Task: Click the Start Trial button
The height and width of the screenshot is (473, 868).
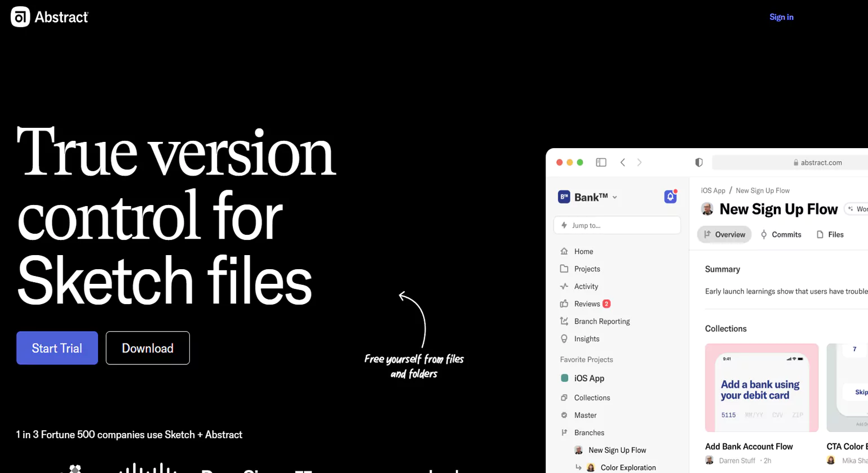Action: coord(57,348)
